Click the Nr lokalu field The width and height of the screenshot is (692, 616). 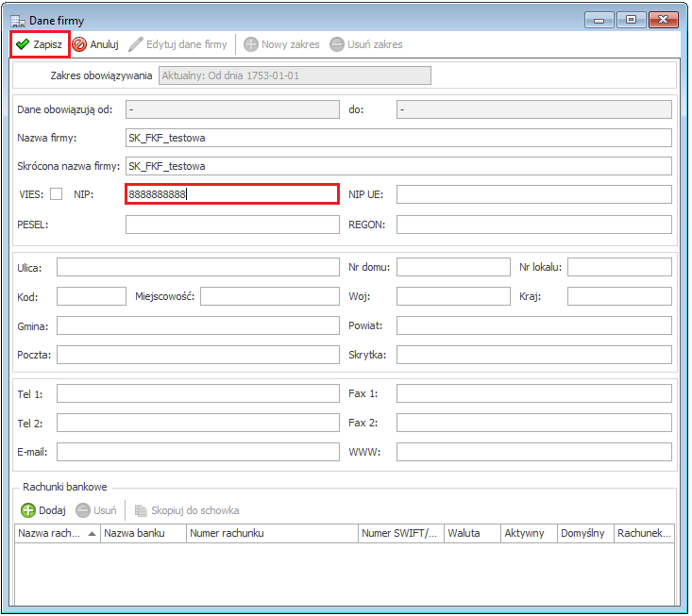click(619, 267)
